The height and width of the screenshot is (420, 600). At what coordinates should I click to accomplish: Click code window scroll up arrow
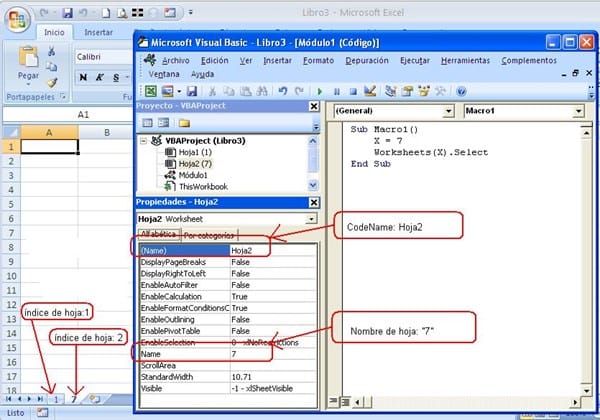pos(586,133)
